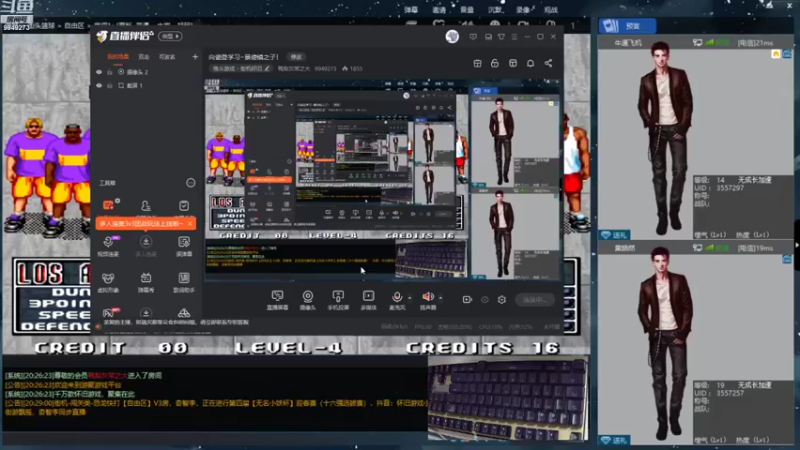Expand the speaker options arrow
800x450 pixels.
(x=441, y=298)
